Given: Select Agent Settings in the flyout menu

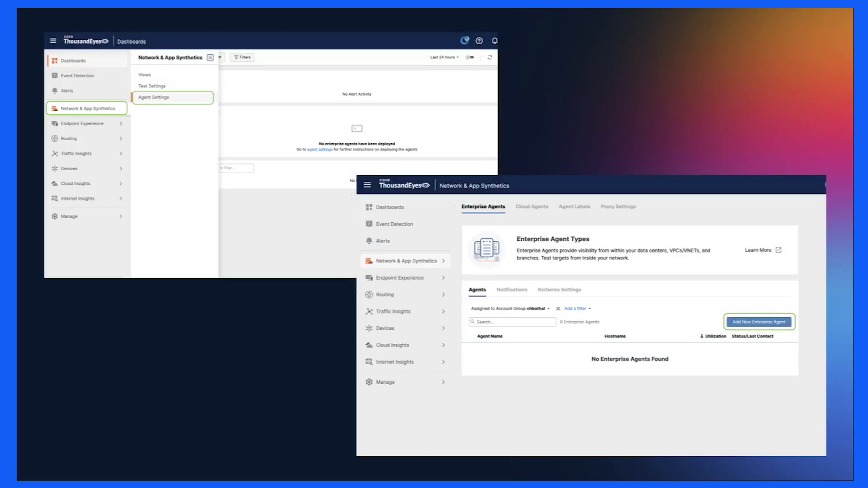Looking at the screenshot, I should (173, 97).
